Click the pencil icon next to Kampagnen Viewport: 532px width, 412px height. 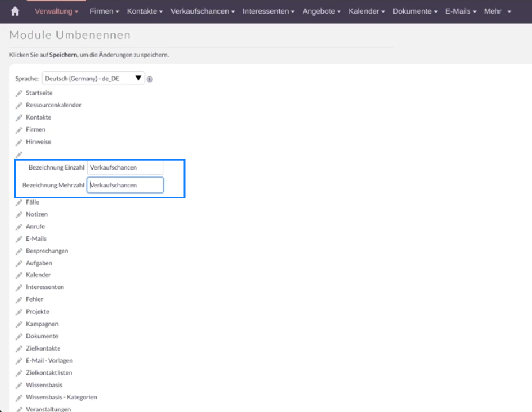[19, 324]
